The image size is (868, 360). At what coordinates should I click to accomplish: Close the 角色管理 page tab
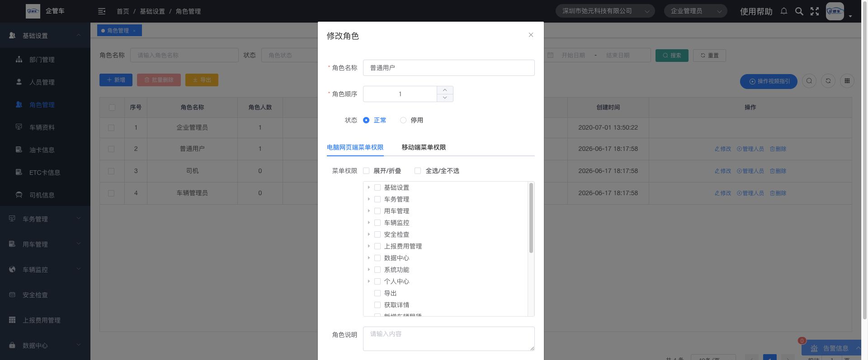pos(134,31)
